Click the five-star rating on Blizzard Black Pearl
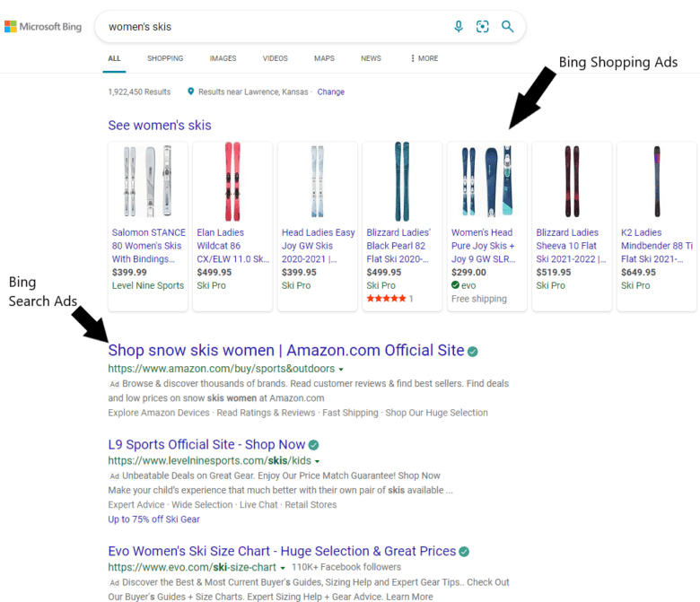This screenshot has height=602, width=700. pyautogui.click(x=387, y=299)
